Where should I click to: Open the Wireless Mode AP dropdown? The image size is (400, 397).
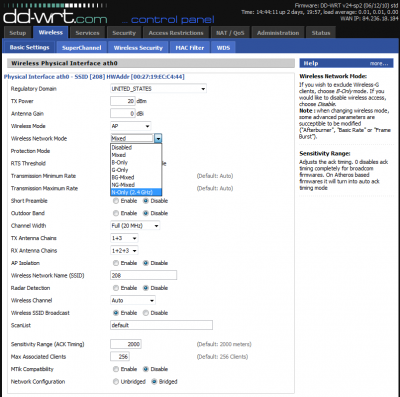(x=131, y=126)
